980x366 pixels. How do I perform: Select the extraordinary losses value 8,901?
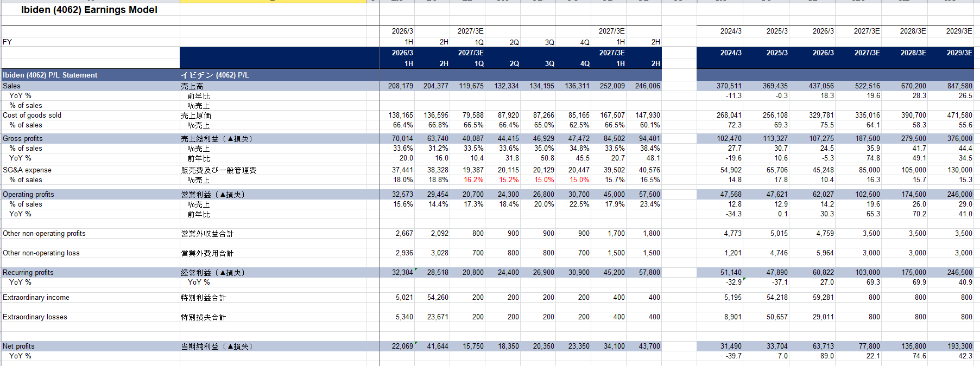732,317
